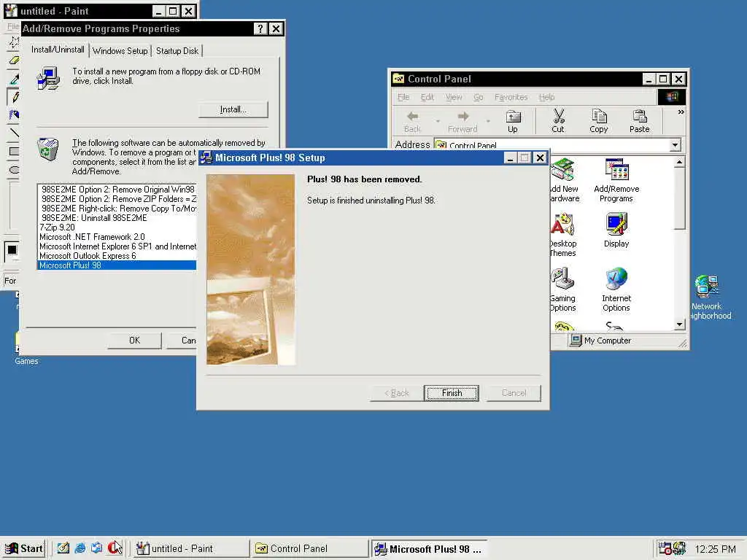This screenshot has height=560, width=747.
Task: Select the Line tool in Paint
Action: (x=13, y=133)
